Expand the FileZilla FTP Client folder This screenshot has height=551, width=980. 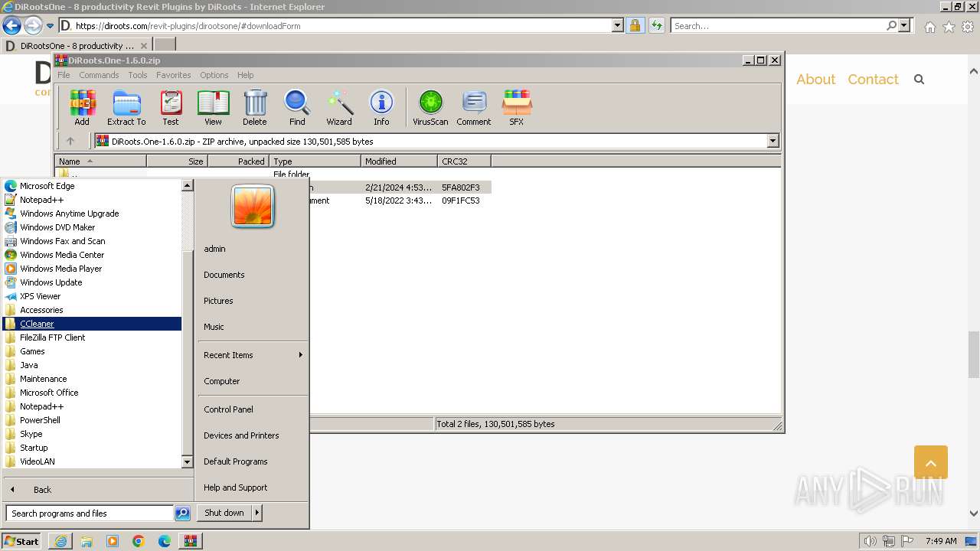(52, 337)
